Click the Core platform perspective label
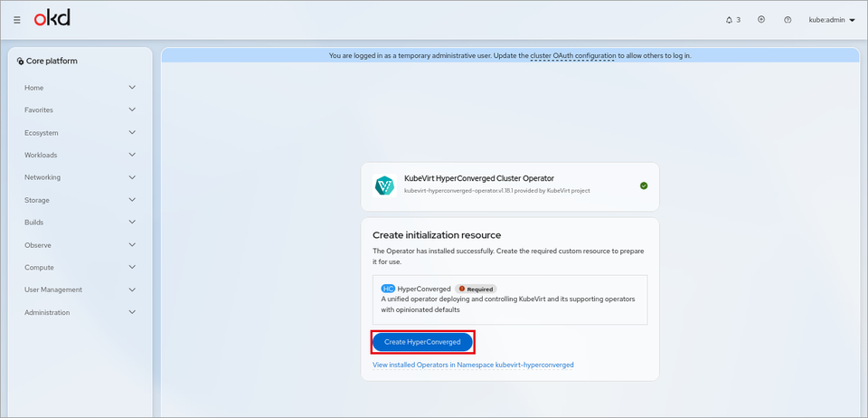This screenshot has width=868, height=418. (52, 62)
